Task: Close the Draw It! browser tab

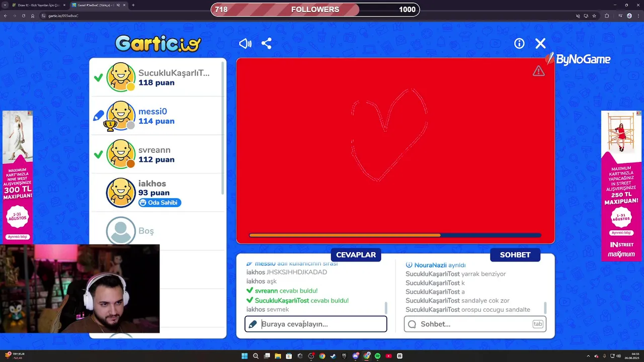Action: coord(64,5)
